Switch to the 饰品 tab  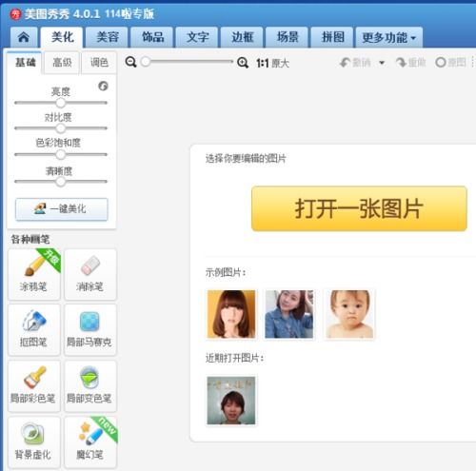152,37
